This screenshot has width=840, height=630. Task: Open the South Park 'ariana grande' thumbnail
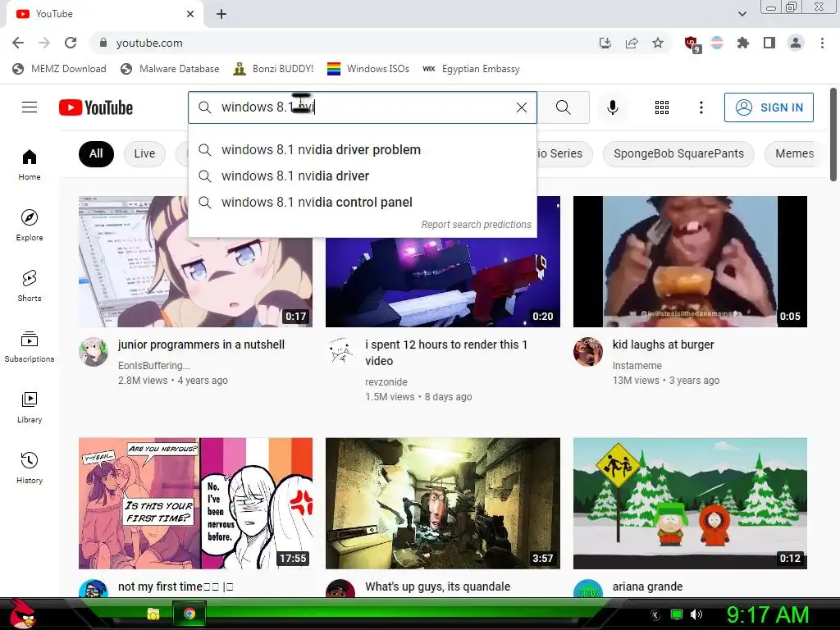[690, 504]
